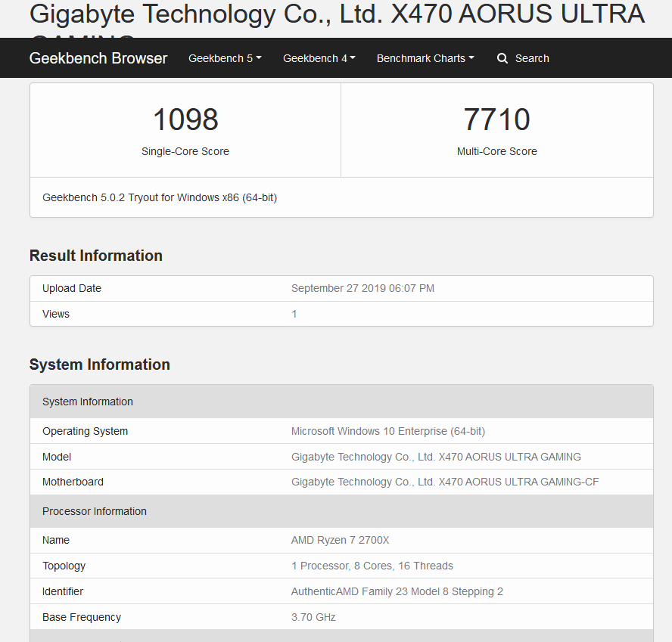Click the Processor Information section header
The width and height of the screenshot is (672, 642).
click(341, 511)
